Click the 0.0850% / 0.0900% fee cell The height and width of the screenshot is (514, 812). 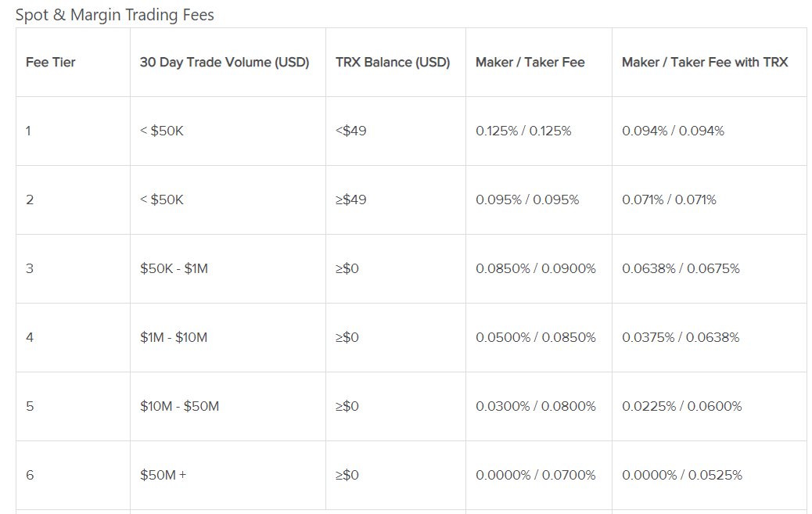pyautogui.click(x=536, y=268)
